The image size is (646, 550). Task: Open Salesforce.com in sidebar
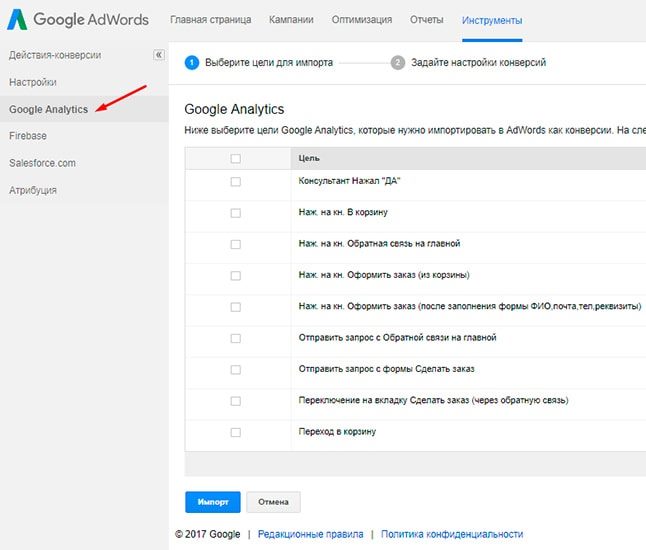(42, 163)
